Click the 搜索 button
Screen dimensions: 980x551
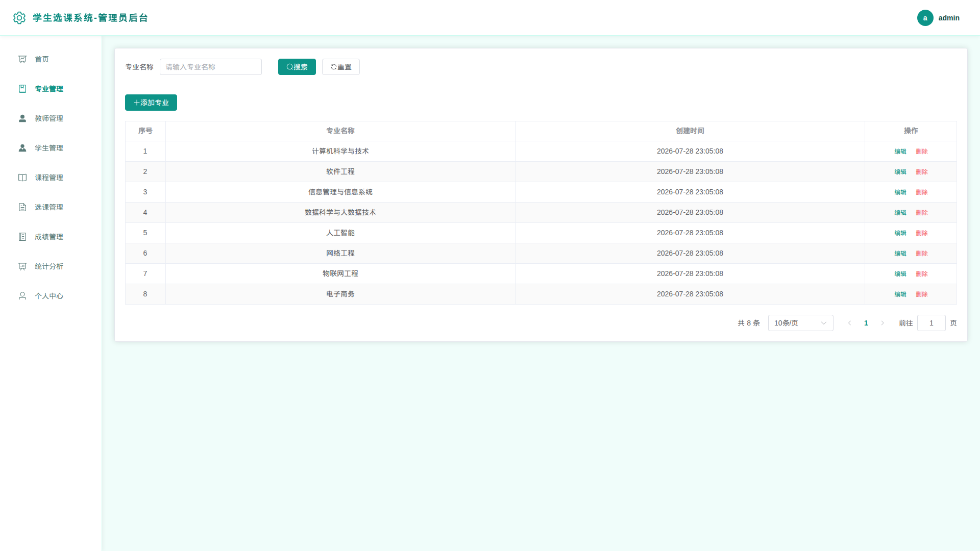tap(297, 67)
